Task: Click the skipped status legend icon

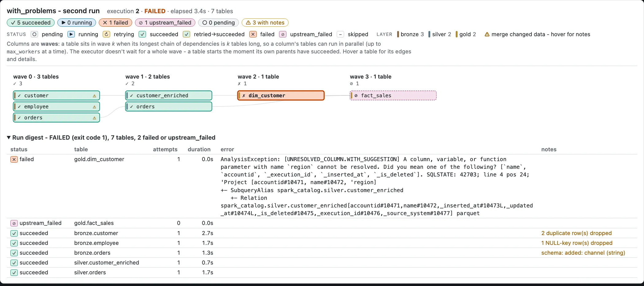Action: tap(340, 34)
